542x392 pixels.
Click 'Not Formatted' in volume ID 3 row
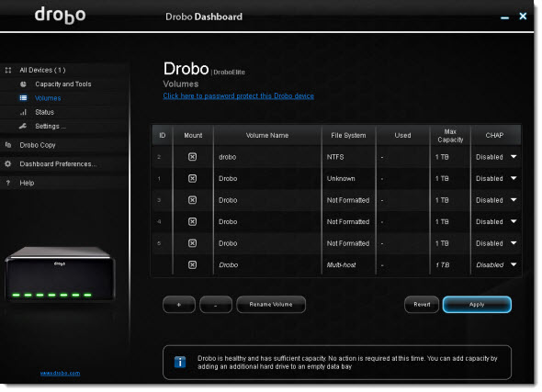tap(348, 200)
